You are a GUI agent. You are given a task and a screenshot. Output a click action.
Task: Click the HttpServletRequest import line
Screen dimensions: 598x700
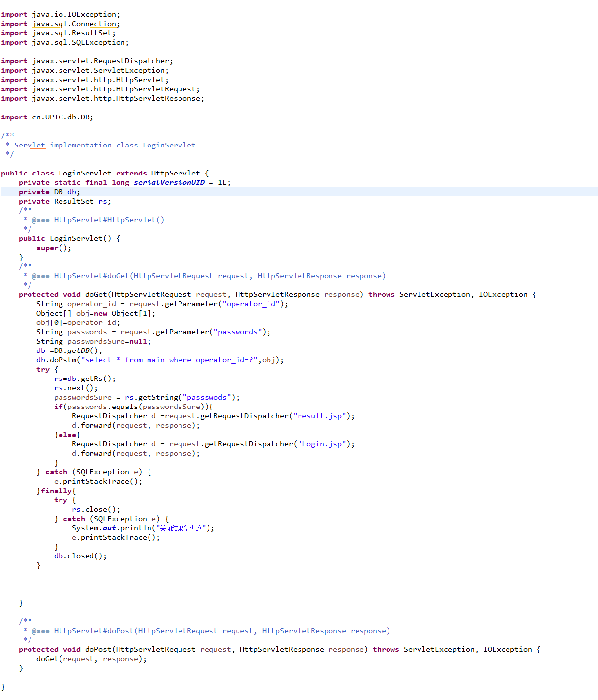(x=100, y=89)
